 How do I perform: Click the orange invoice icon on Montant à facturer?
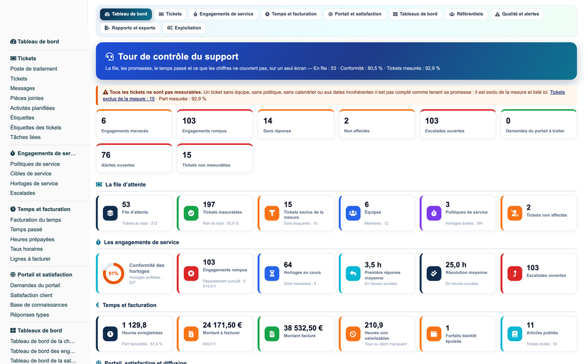pyautogui.click(x=191, y=334)
